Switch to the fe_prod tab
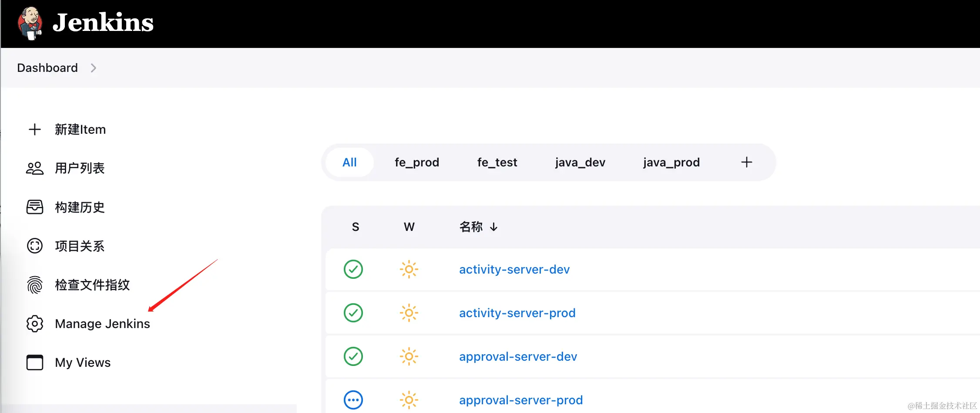Viewport: 980px width, 413px height. coord(417,162)
